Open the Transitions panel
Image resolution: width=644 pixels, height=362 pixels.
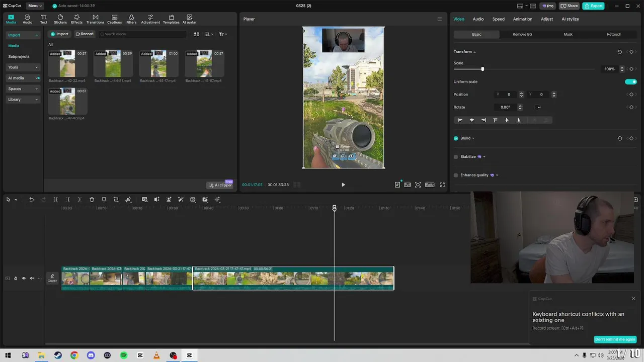95,19
